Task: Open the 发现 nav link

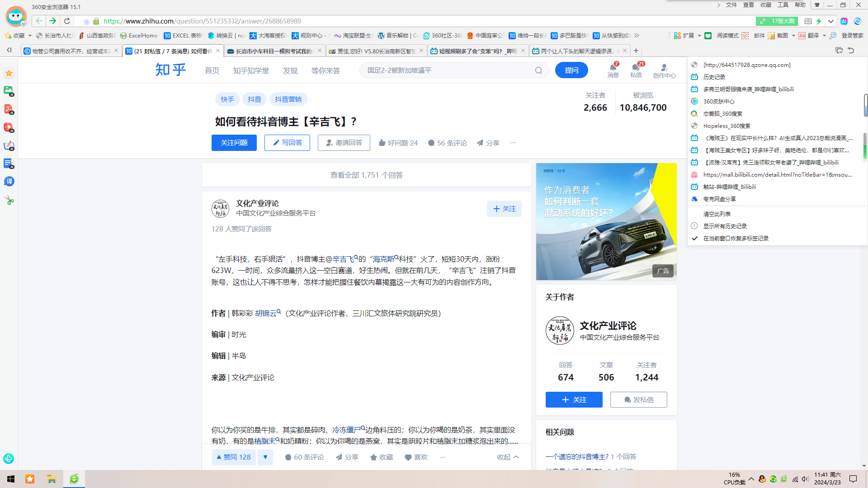Action: point(290,70)
